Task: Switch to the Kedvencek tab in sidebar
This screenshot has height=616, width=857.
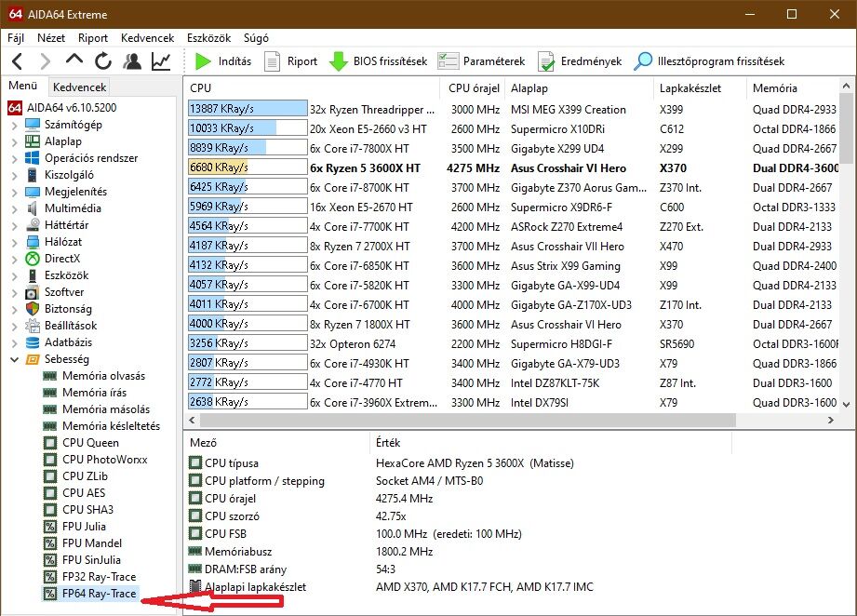Action: tap(80, 87)
